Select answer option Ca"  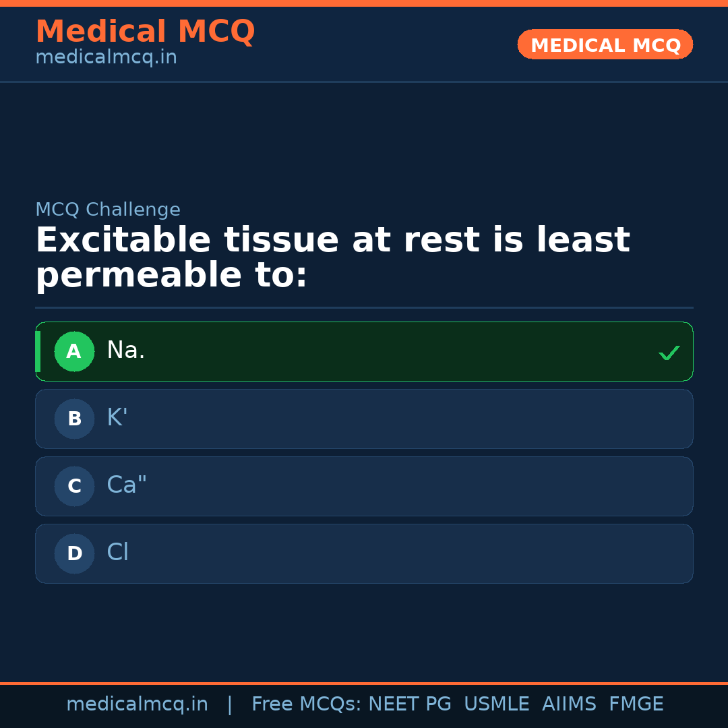tap(364, 486)
